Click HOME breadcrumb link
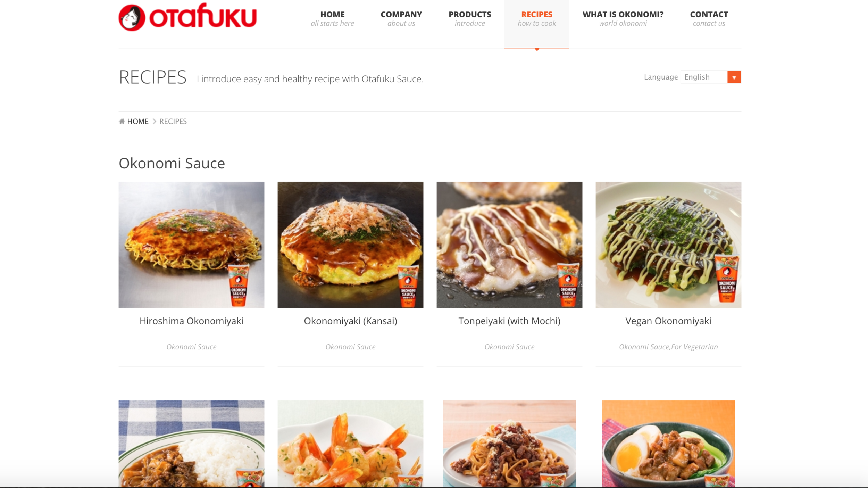 tap(137, 121)
